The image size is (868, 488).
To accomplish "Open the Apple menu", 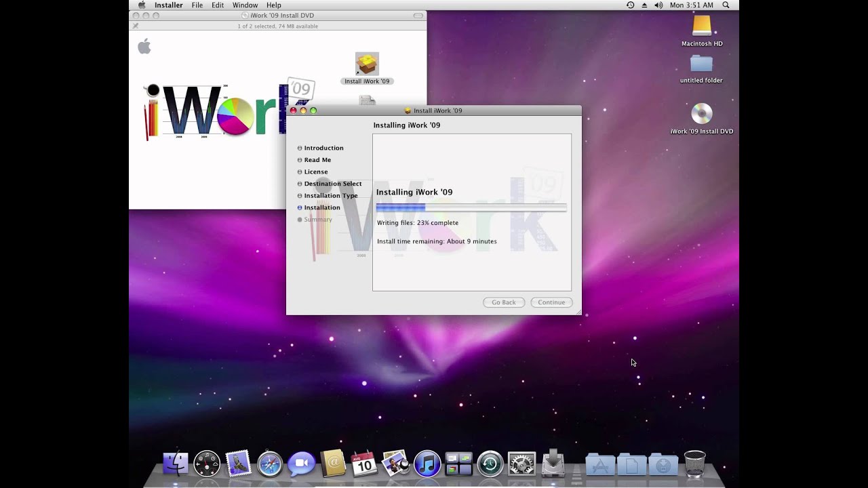I will click(x=142, y=5).
